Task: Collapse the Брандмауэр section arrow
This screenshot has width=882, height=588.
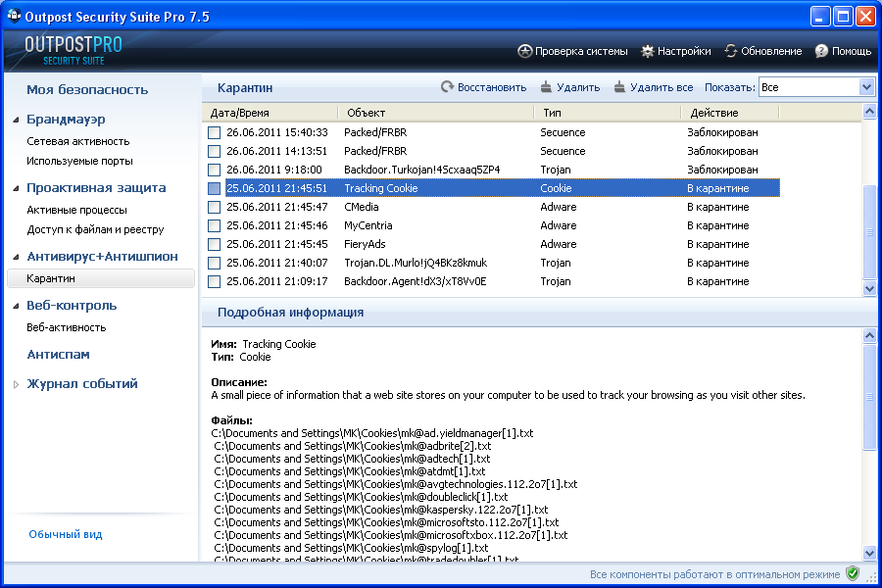Action: 16,120
